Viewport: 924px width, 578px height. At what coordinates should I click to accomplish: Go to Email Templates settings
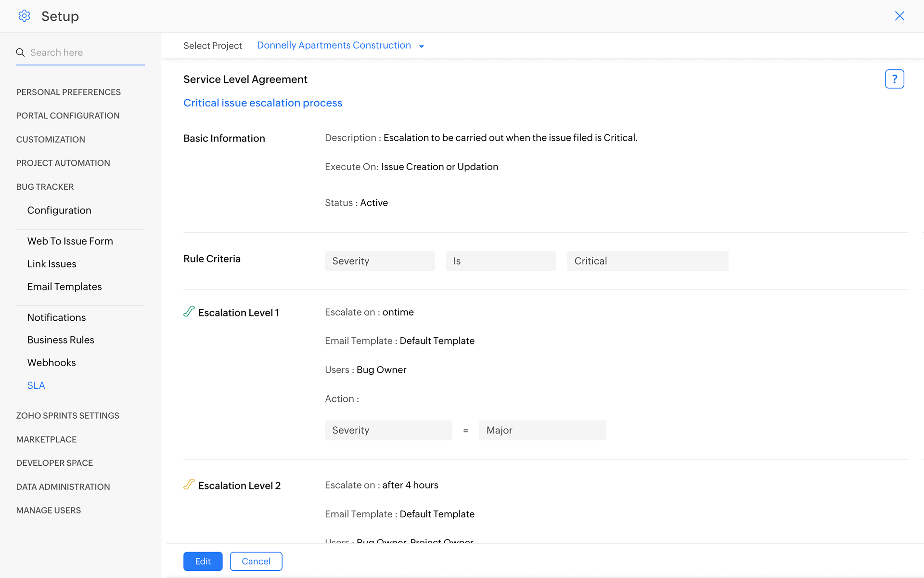point(64,287)
